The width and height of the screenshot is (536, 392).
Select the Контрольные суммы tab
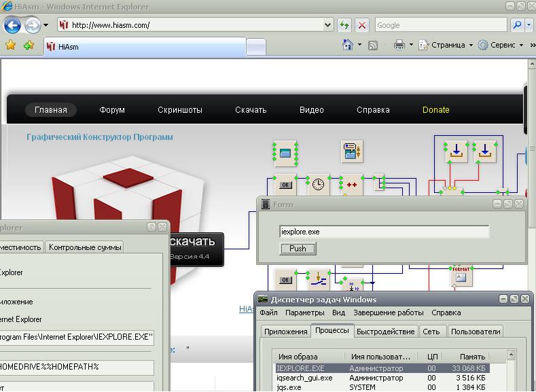tap(85, 247)
